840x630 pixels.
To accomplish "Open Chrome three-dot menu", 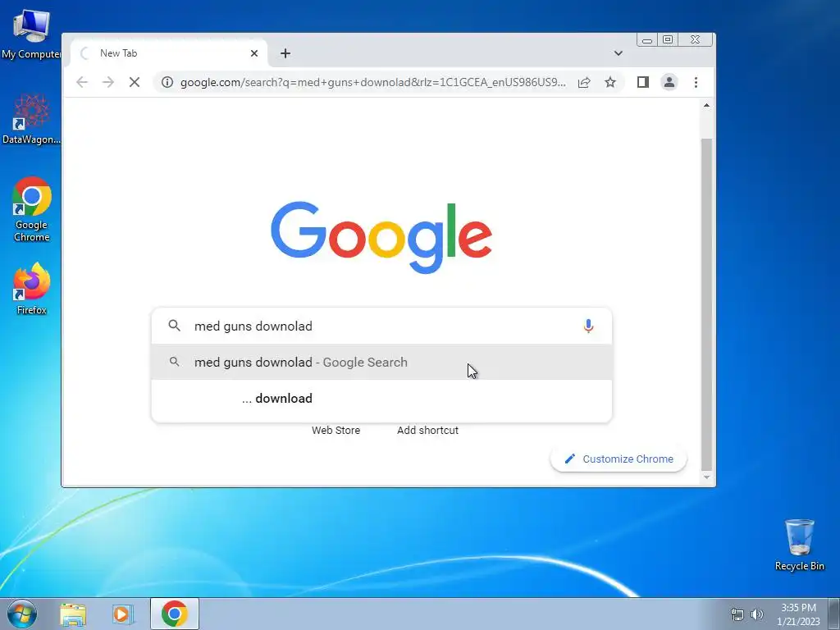I will pyautogui.click(x=696, y=82).
